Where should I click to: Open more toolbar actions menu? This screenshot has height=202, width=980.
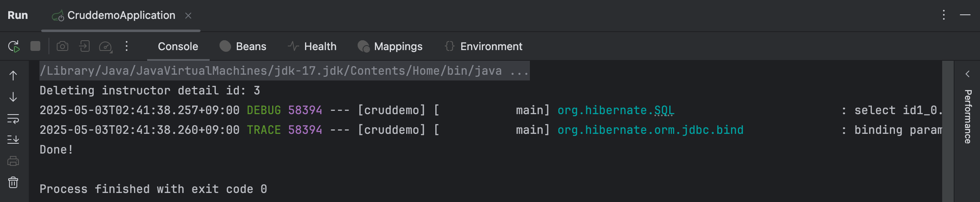tap(127, 46)
